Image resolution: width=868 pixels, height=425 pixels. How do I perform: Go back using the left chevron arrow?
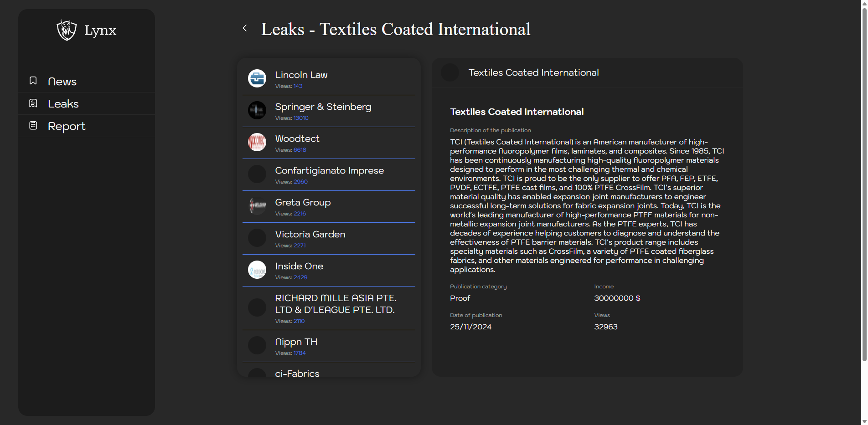tap(245, 28)
